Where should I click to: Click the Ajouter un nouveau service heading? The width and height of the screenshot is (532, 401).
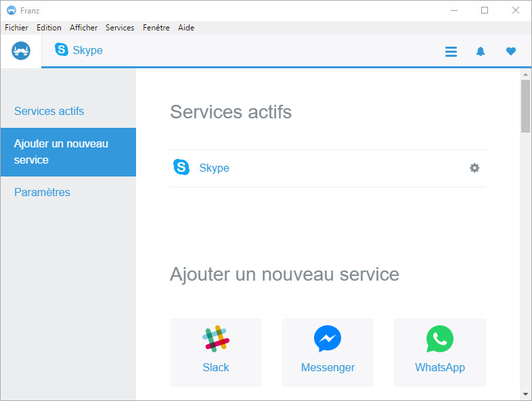(x=284, y=275)
